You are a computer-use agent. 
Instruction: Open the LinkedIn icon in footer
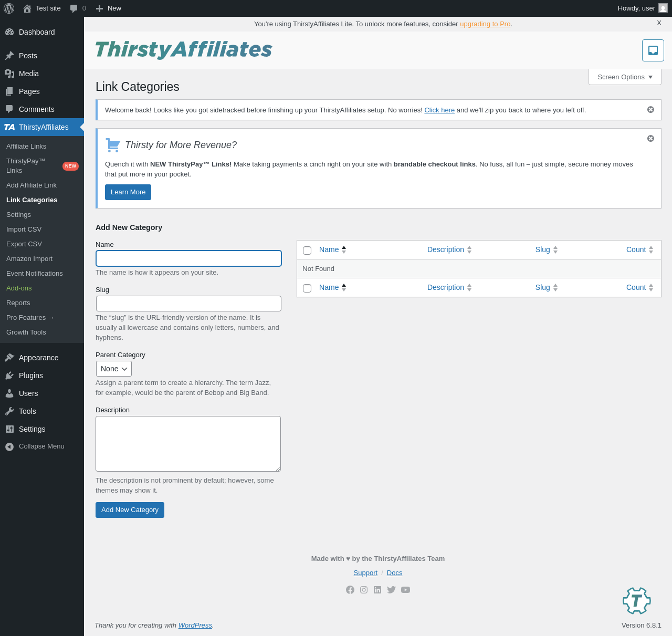(x=377, y=590)
